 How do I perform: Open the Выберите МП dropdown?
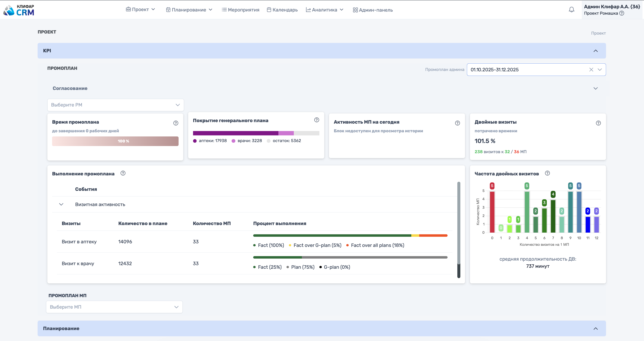114,307
